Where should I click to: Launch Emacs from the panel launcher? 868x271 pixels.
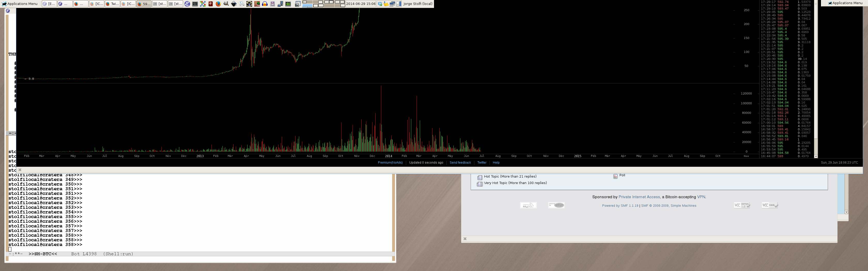tap(187, 4)
